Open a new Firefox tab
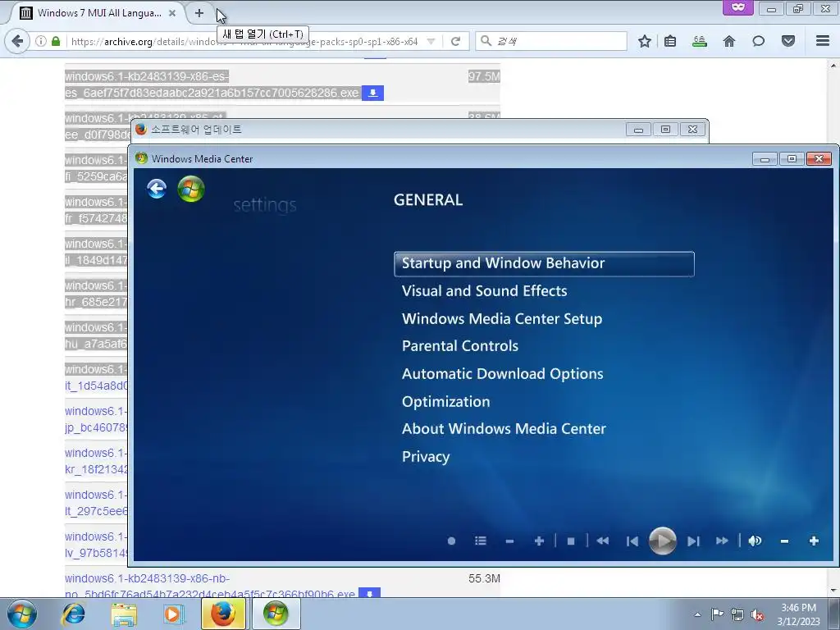 199,13
